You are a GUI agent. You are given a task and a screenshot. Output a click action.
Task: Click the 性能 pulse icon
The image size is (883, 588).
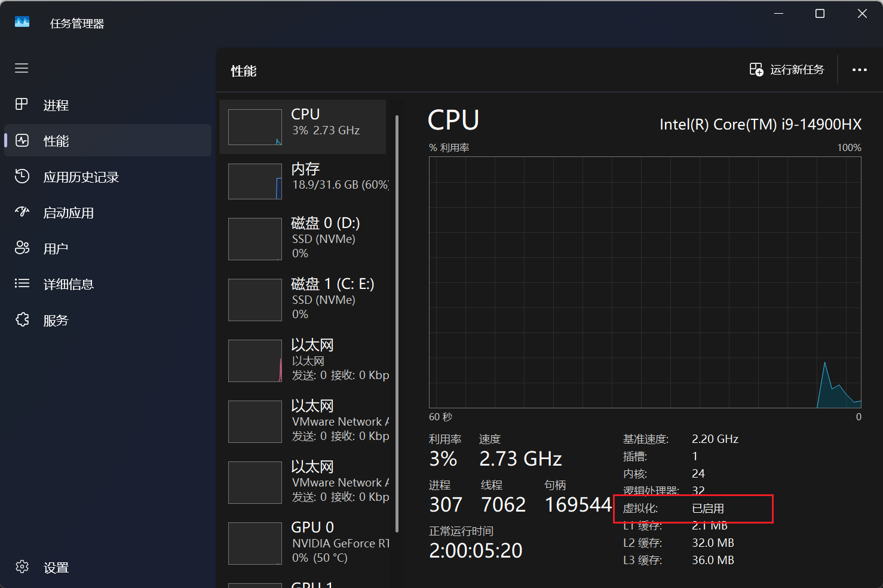pyautogui.click(x=22, y=140)
